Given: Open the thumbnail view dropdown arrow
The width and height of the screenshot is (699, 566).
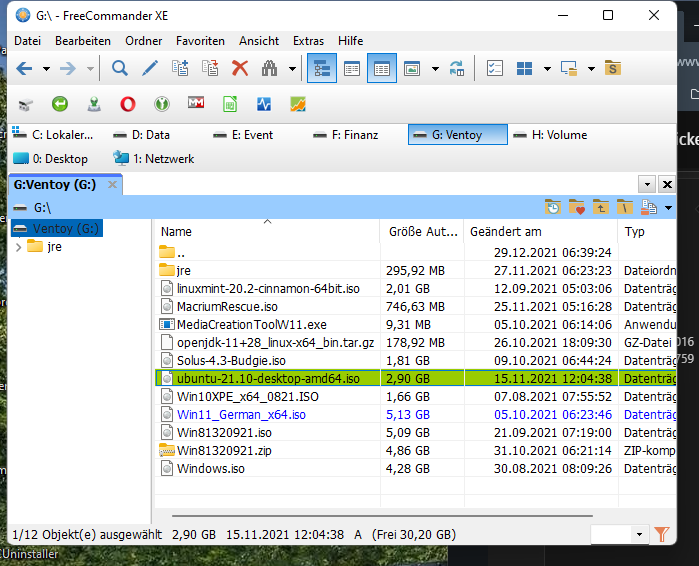Looking at the screenshot, I should pos(435,69).
